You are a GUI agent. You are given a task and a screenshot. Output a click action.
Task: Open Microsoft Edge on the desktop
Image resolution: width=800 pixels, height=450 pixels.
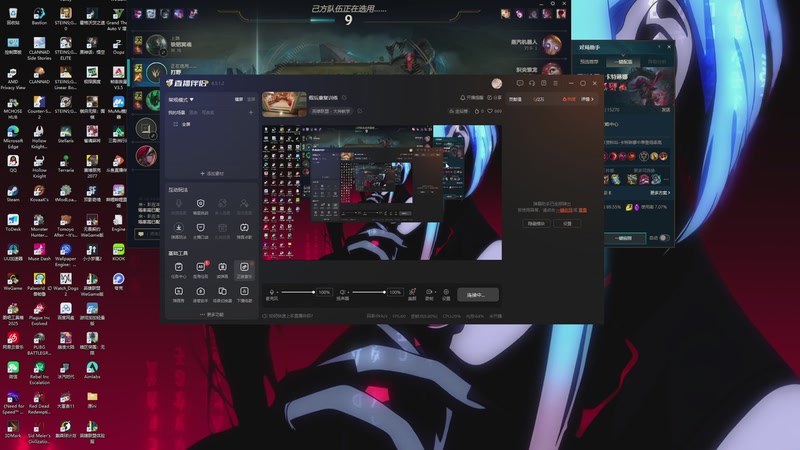click(13, 137)
